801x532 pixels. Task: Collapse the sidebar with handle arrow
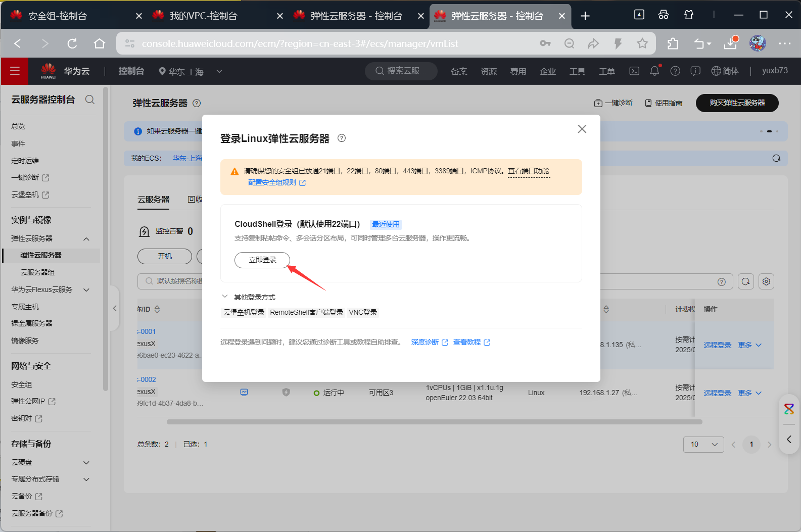[x=115, y=308]
